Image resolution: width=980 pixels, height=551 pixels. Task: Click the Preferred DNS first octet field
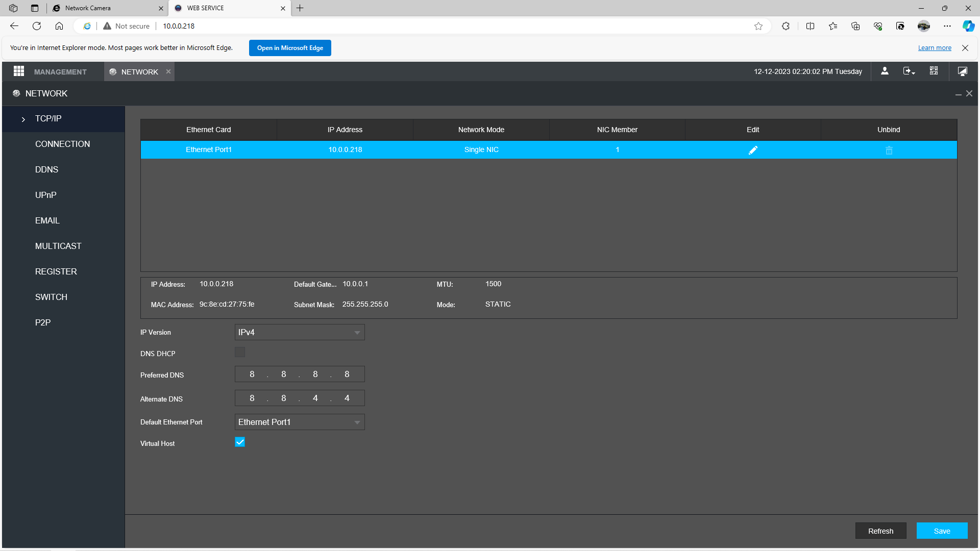point(252,374)
